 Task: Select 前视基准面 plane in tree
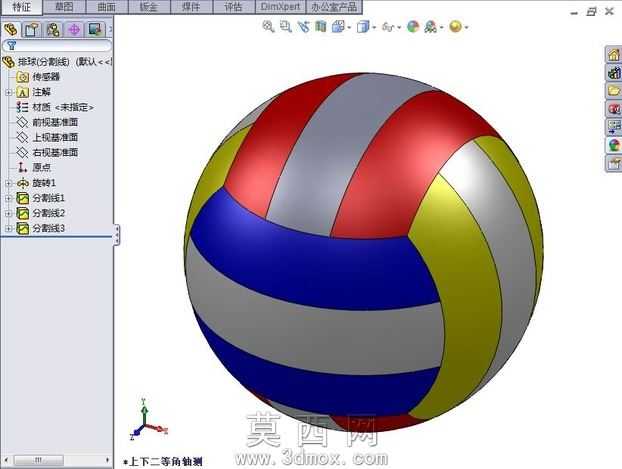click(55, 122)
